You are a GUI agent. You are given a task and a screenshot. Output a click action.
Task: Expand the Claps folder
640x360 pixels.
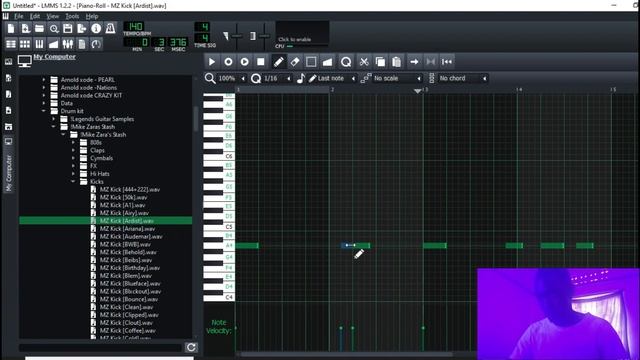click(73, 150)
